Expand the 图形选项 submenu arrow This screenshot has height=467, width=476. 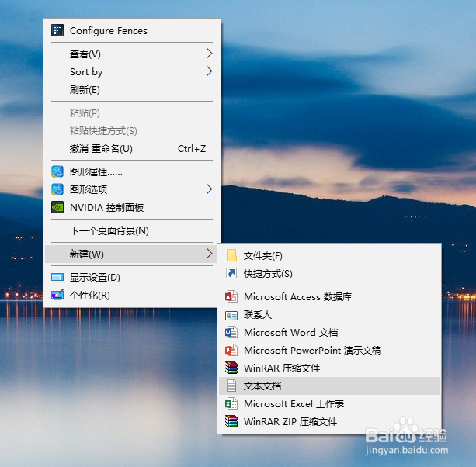coord(209,189)
